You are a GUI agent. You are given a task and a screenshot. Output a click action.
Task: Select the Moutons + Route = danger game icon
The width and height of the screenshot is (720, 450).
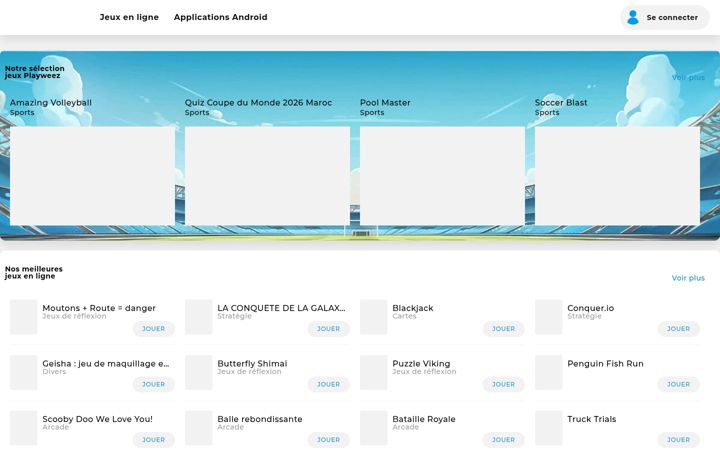click(23, 317)
